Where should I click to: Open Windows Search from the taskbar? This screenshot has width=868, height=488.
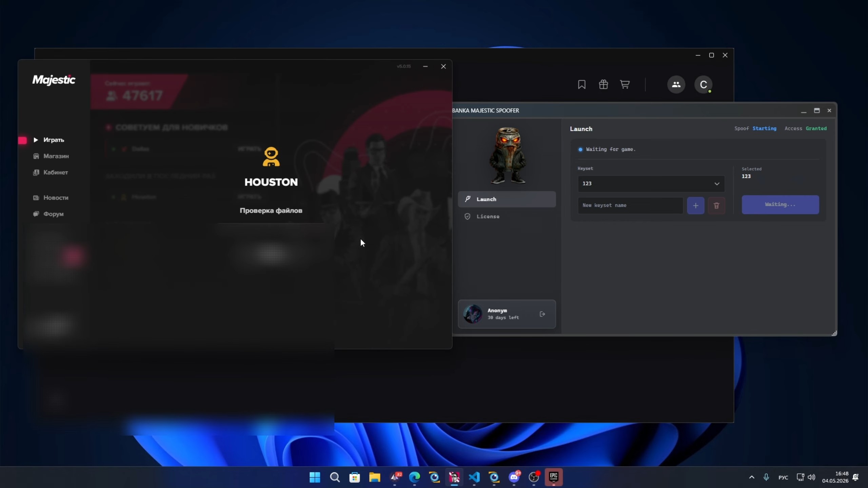point(335,477)
